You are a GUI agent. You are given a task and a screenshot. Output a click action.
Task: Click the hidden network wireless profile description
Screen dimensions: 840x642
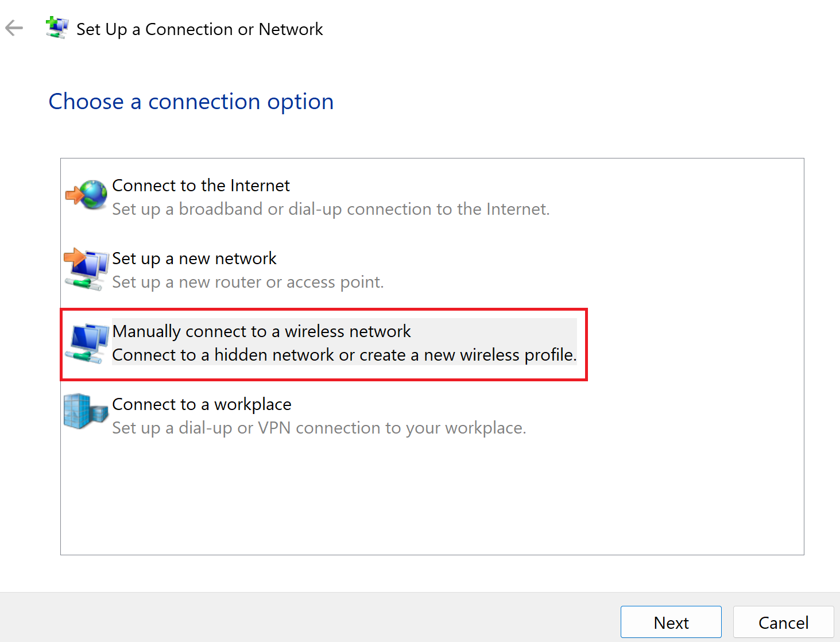[x=344, y=355]
